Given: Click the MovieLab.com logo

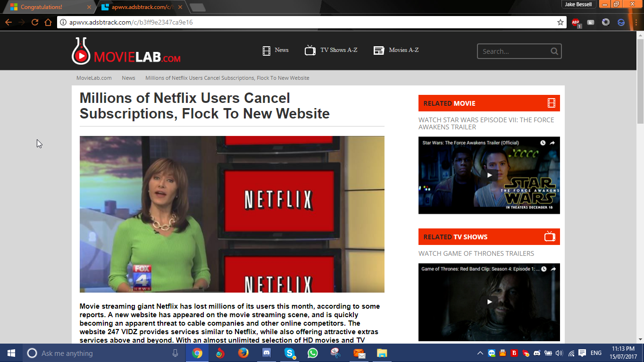Looking at the screenshot, I should coord(126,51).
